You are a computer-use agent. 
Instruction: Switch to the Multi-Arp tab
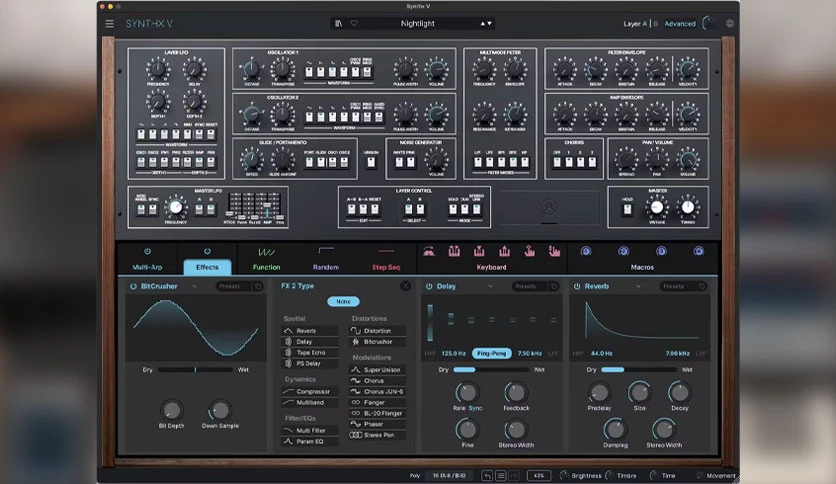coord(147,267)
